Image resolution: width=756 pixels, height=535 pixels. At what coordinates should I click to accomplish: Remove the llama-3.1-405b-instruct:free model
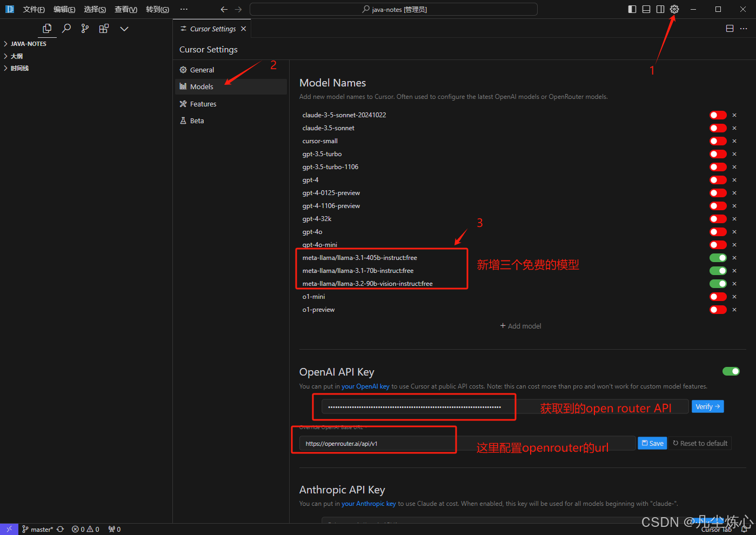(734, 258)
